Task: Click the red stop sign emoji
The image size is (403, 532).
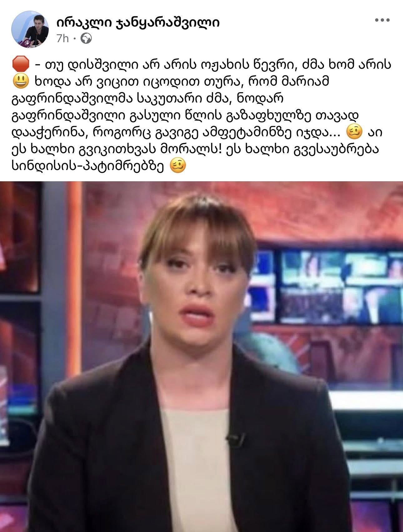Action: [20, 64]
